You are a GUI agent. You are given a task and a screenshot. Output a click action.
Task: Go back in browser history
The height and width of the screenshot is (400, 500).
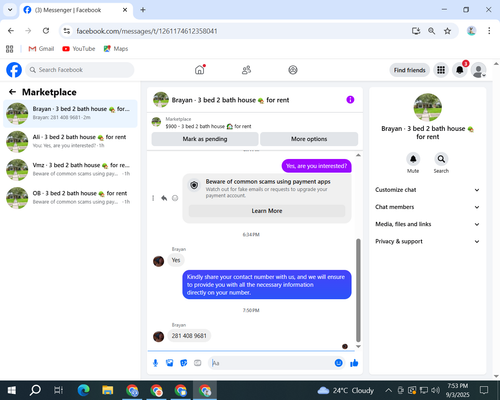point(11,31)
